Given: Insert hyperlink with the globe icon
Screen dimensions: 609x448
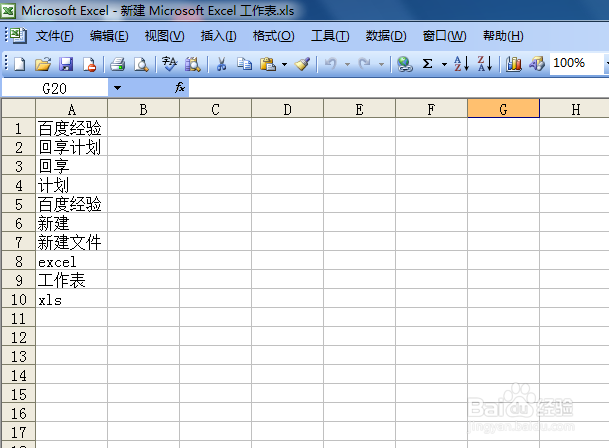Looking at the screenshot, I should pos(405,64).
